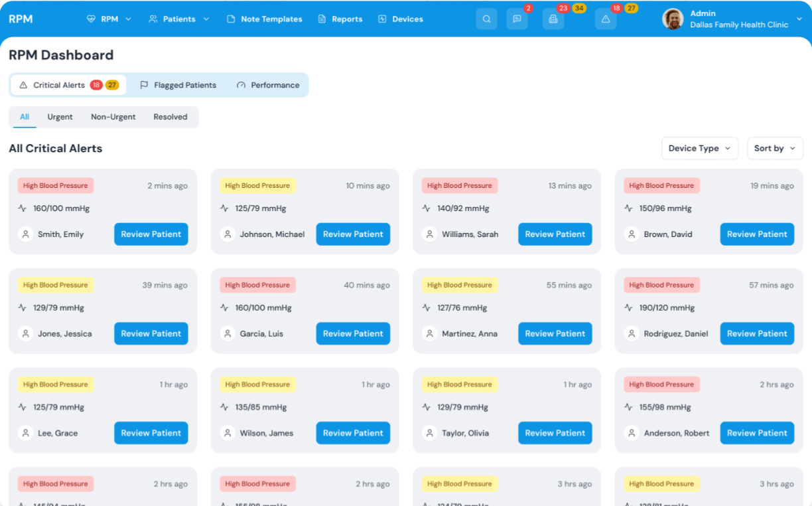Viewport: 812px width, 506px height.
Task: Open the Device Type dropdown
Action: [x=699, y=149]
